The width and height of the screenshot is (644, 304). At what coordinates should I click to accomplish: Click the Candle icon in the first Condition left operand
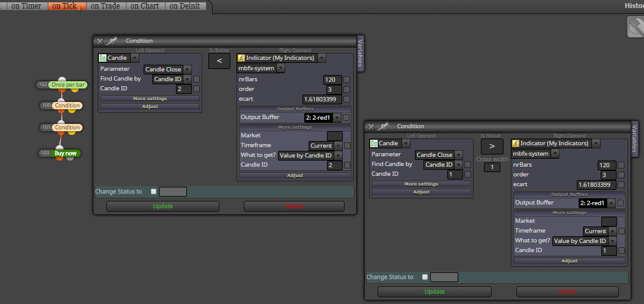coord(103,58)
